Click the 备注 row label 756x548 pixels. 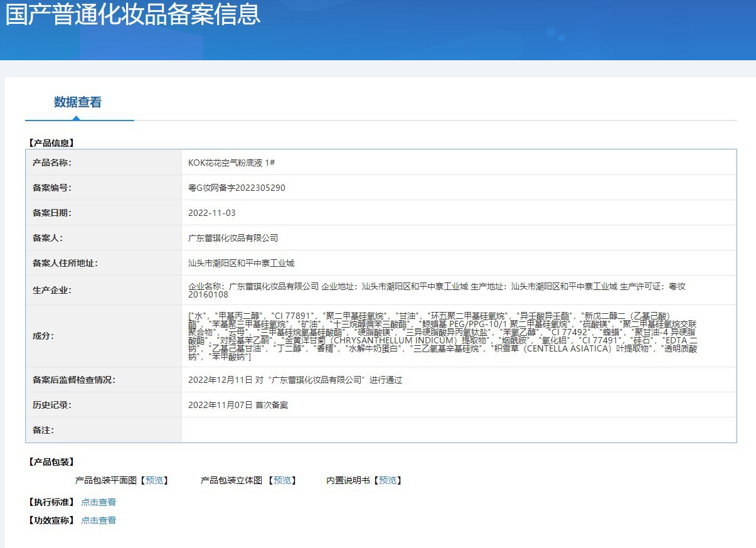[43, 430]
